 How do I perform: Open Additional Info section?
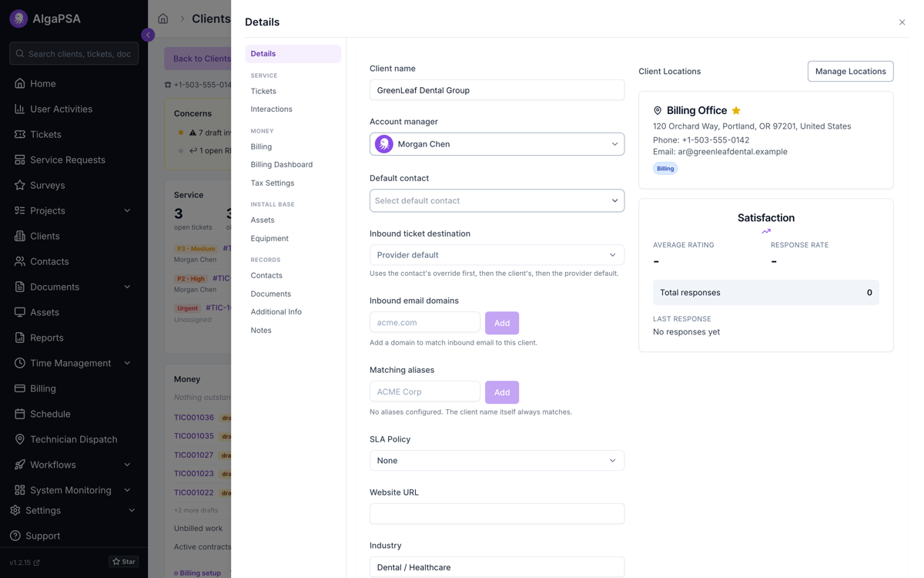(276, 312)
